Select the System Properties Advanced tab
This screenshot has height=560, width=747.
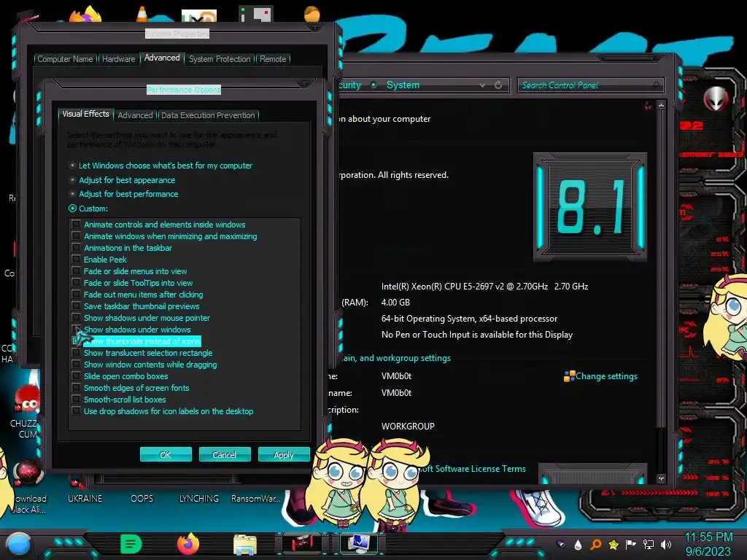(x=162, y=58)
